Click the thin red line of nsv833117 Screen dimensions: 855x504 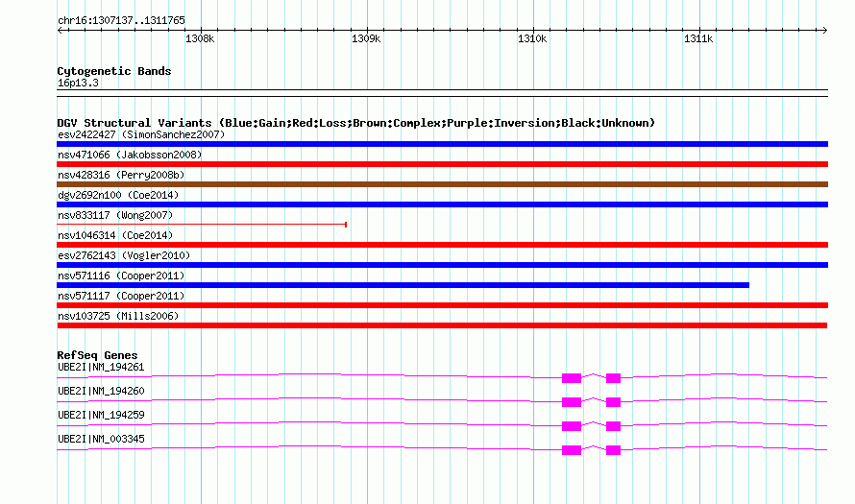(202, 225)
